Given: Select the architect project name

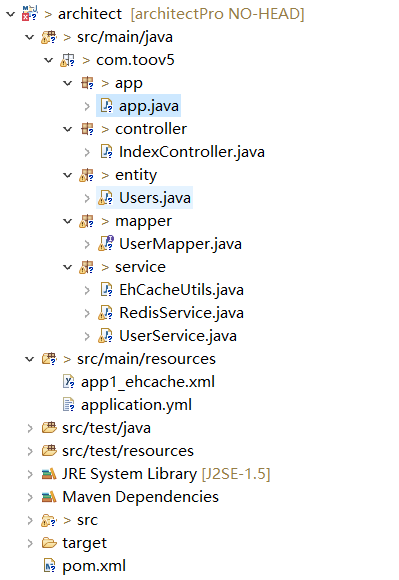Looking at the screenshot, I should [x=90, y=14].
